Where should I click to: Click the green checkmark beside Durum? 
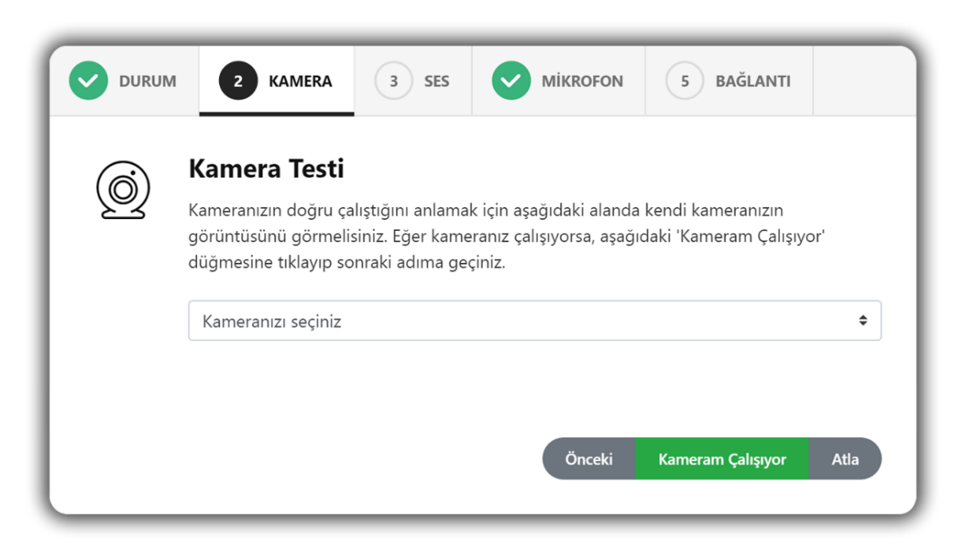pyautogui.click(x=88, y=80)
